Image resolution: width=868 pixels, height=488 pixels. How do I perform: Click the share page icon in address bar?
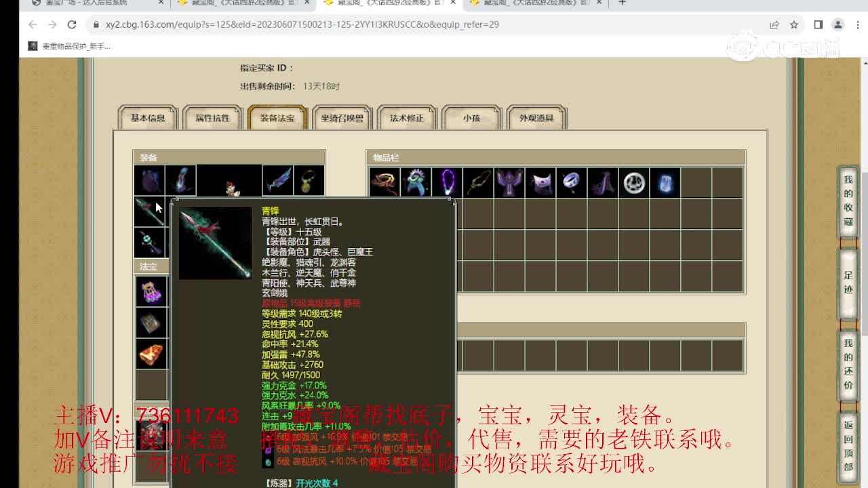(x=774, y=24)
